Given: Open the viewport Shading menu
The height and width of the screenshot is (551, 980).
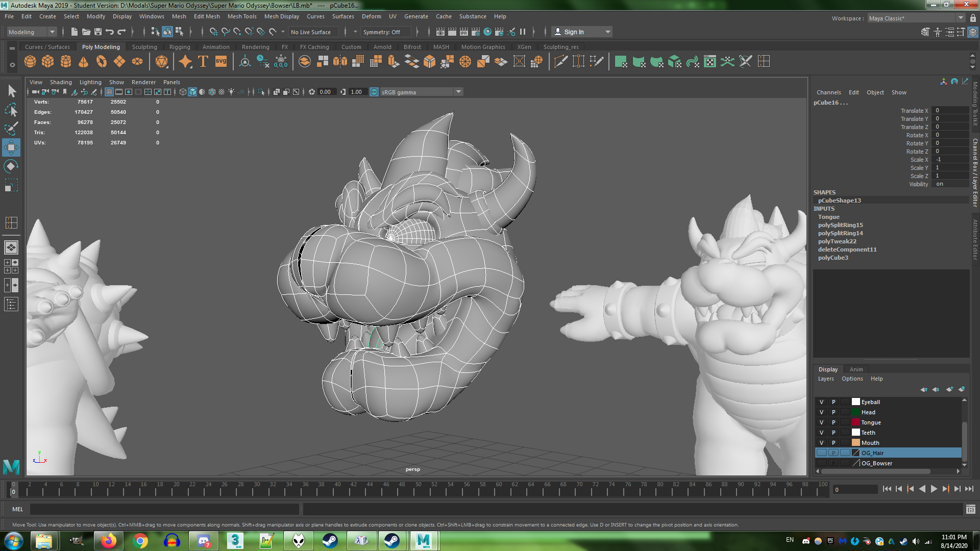Looking at the screenshot, I should [x=61, y=82].
